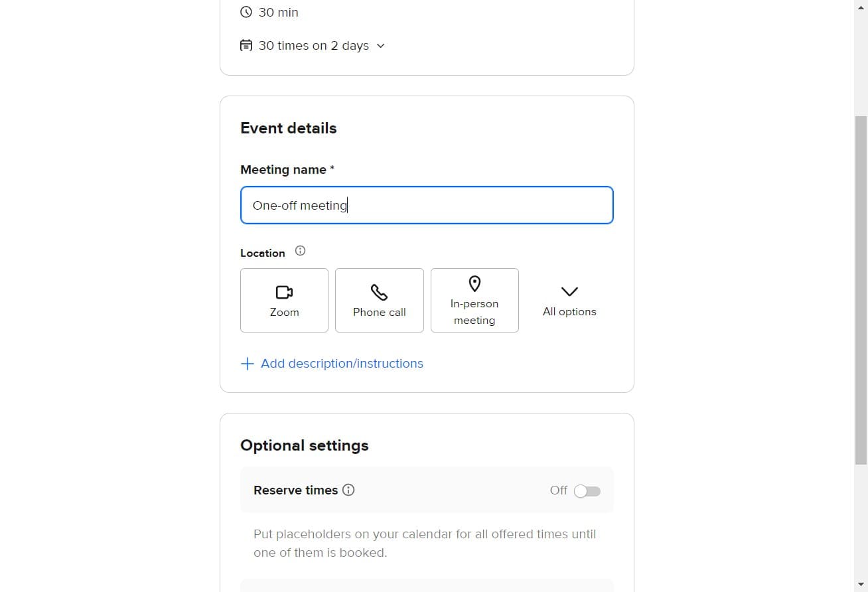This screenshot has width=868, height=592.
Task: Open Add description/instructions
Action: coord(342,363)
